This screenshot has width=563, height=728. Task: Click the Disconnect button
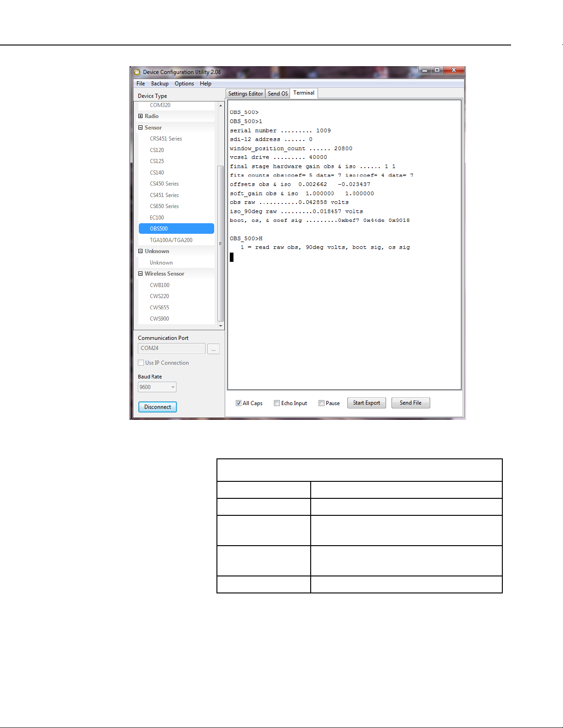pyautogui.click(x=158, y=407)
